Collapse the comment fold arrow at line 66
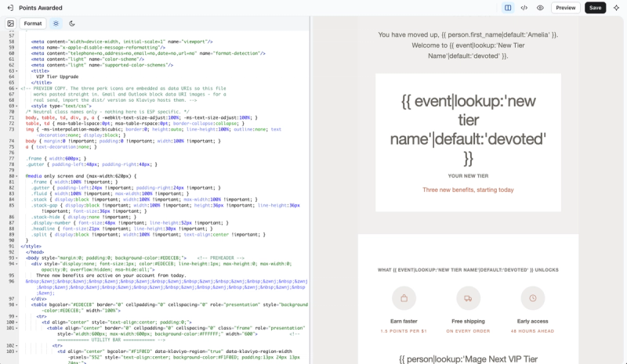Viewport: 627px width, 364px height. click(16, 88)
